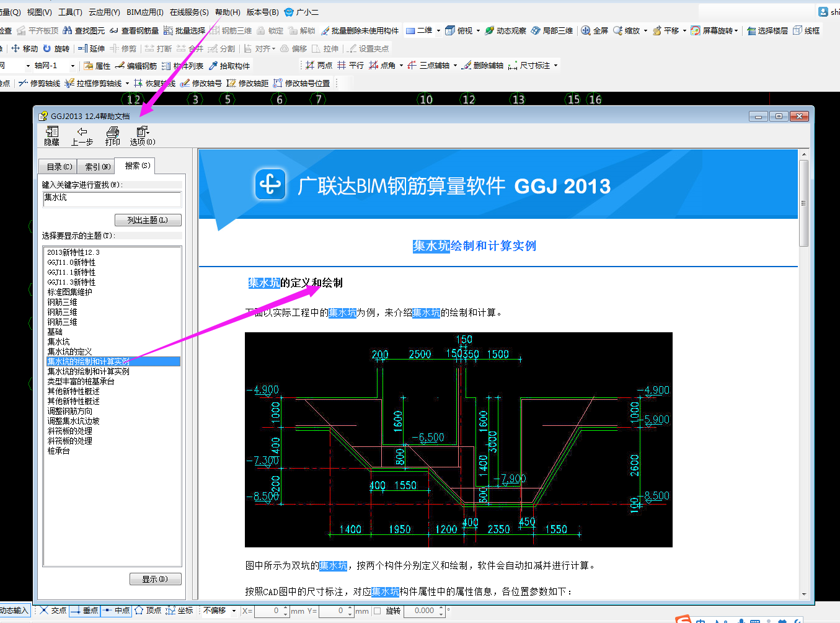
Task: Activate 批量选择 tool
Action: [x=184, y=30]
